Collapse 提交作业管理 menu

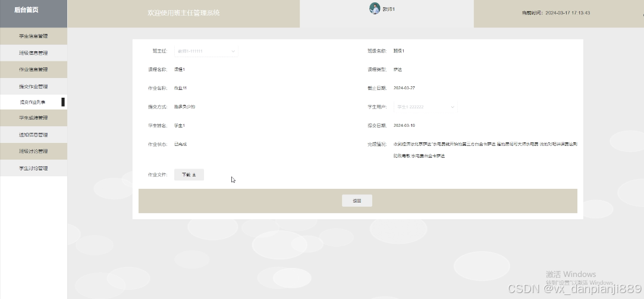click(33, 86)
